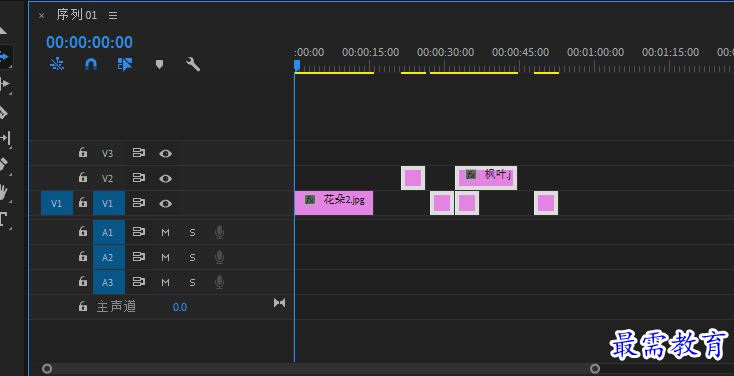Lock the V1 video track
The width and height of the screenshot is (734, 376).
click(x=83, y=202)
